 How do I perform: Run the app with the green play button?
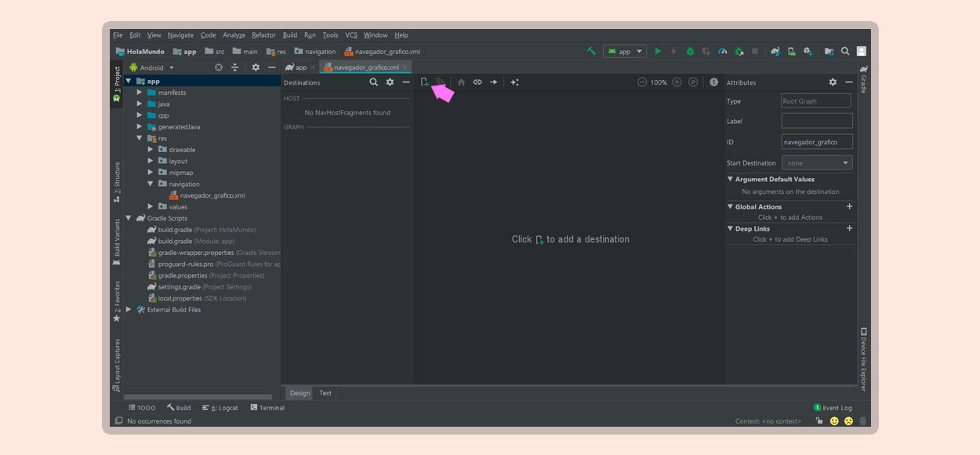point(658,51)
